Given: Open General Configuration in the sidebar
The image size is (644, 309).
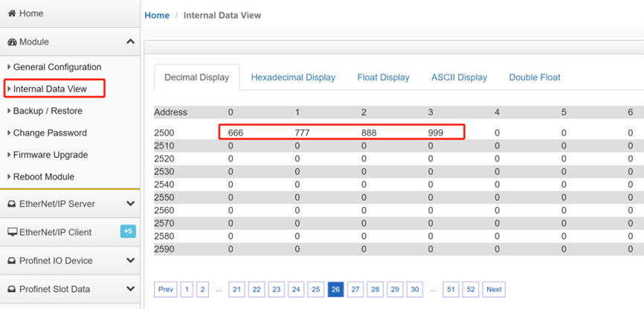Looking at the screenshot, I should tap(57, 67).
